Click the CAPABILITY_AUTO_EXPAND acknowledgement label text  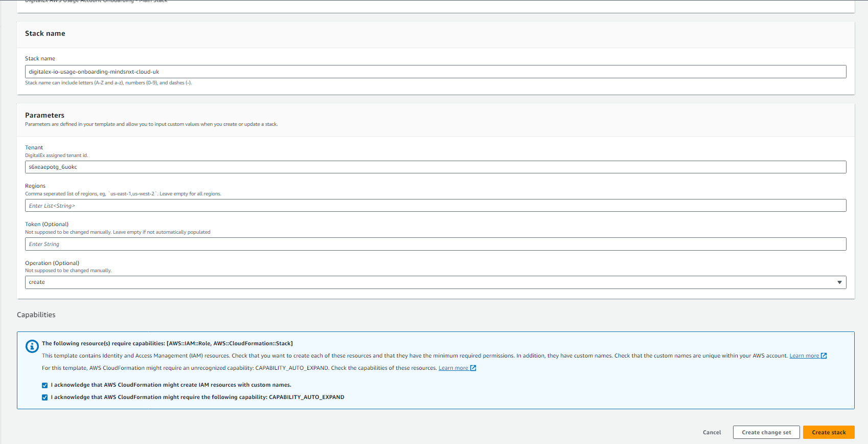click(197, 397)
